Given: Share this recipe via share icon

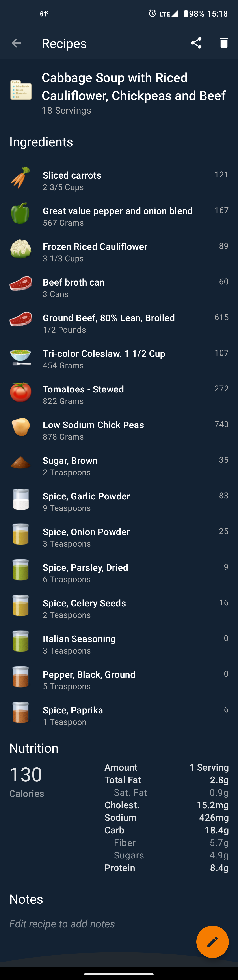Looking at the screenshot, I should point(196,43).
